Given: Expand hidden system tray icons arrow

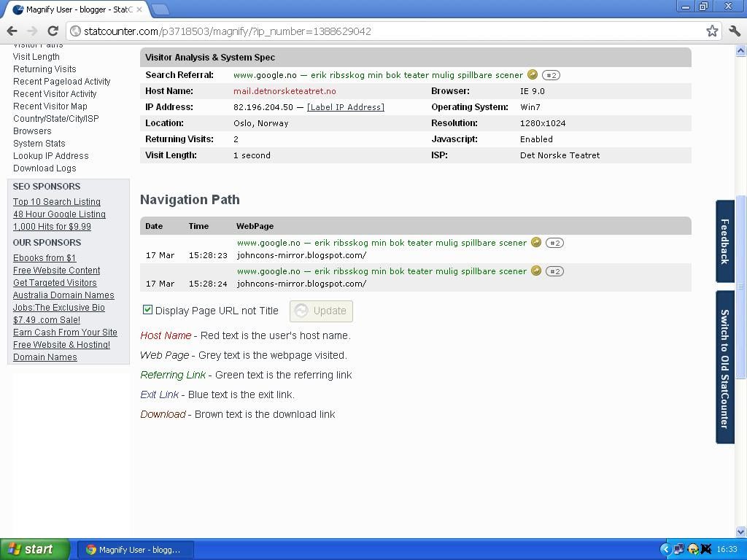Looking at the screenshot, I should click(665, 550).
